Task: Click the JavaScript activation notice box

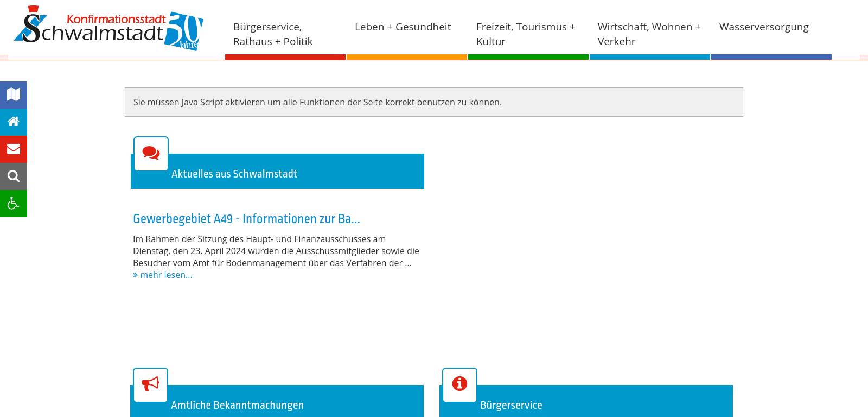Action: pos(433,102)
